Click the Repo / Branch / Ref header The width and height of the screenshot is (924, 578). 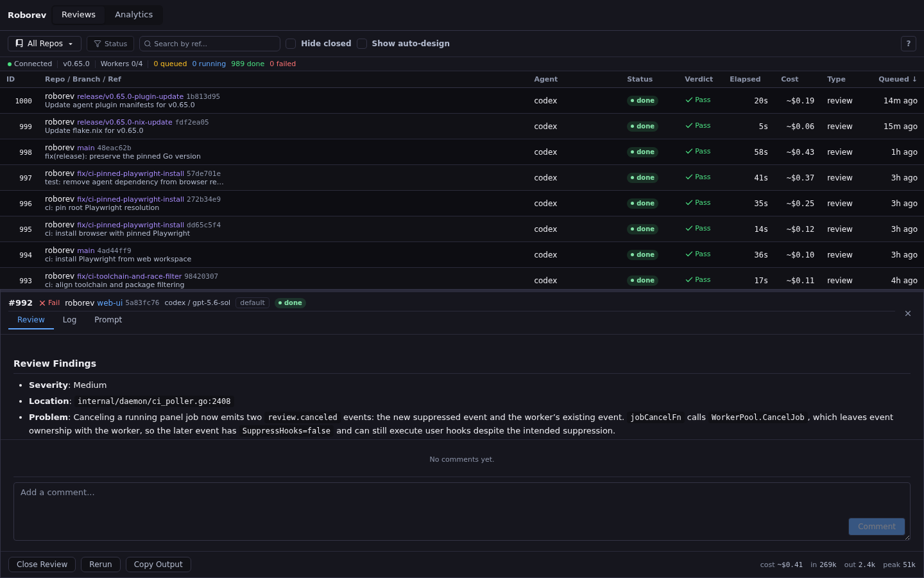[x=83, y=79]
